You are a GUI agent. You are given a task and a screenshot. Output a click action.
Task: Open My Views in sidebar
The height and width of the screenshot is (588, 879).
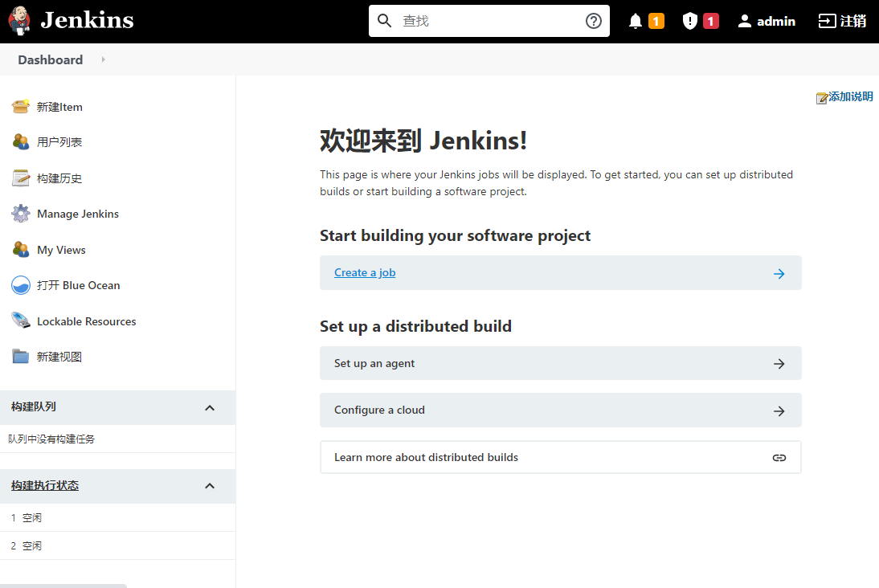[61, 250]
